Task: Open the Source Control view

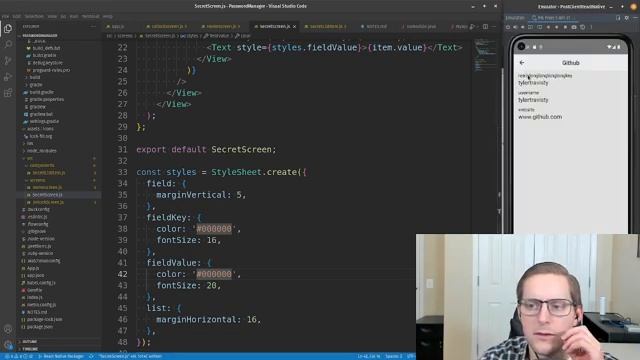Action: tap(8, 60)
